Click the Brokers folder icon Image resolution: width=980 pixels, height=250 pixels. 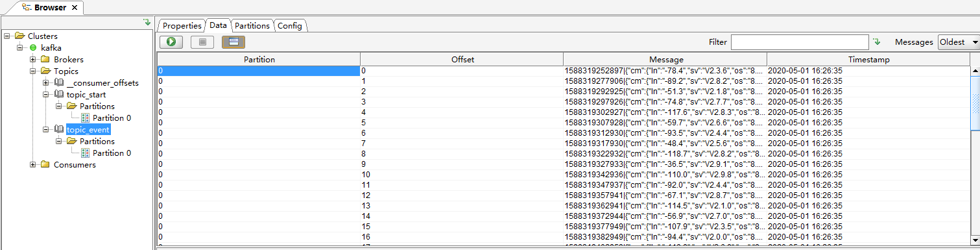pyautogui.click(x=45, y=60)
